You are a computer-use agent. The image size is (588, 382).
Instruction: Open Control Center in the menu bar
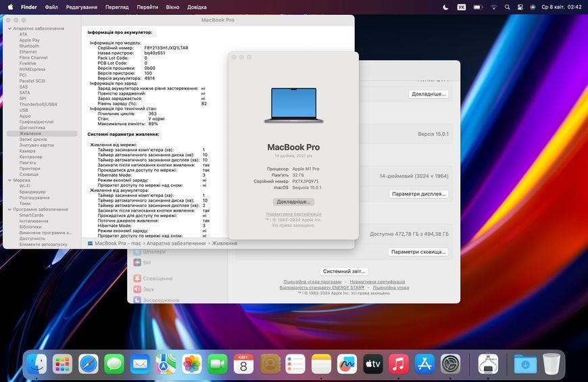(x=520, y=7)
